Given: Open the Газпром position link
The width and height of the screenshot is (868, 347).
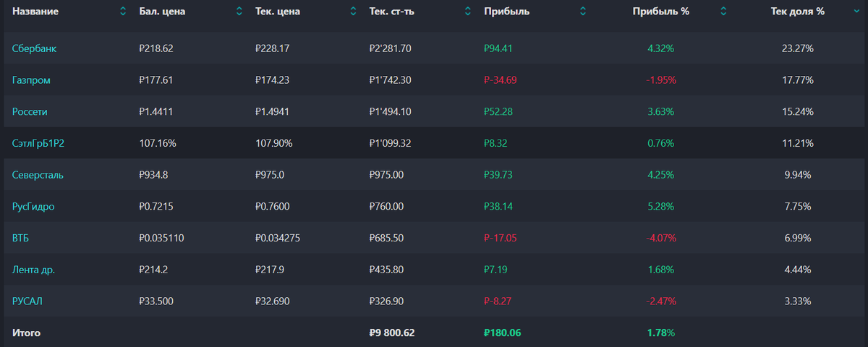Looking at the screenshot, I should click(x=31, y=80).
